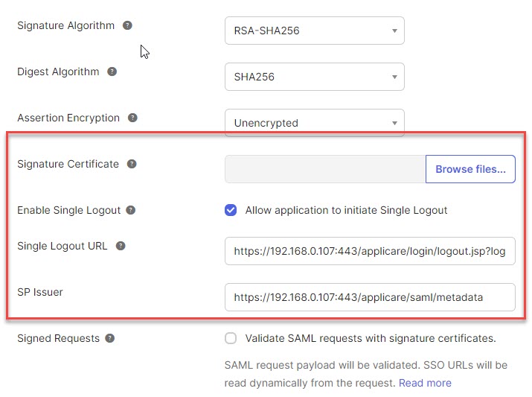Expand the SHA256 digest algorithm dropdown

pos(314,77)
